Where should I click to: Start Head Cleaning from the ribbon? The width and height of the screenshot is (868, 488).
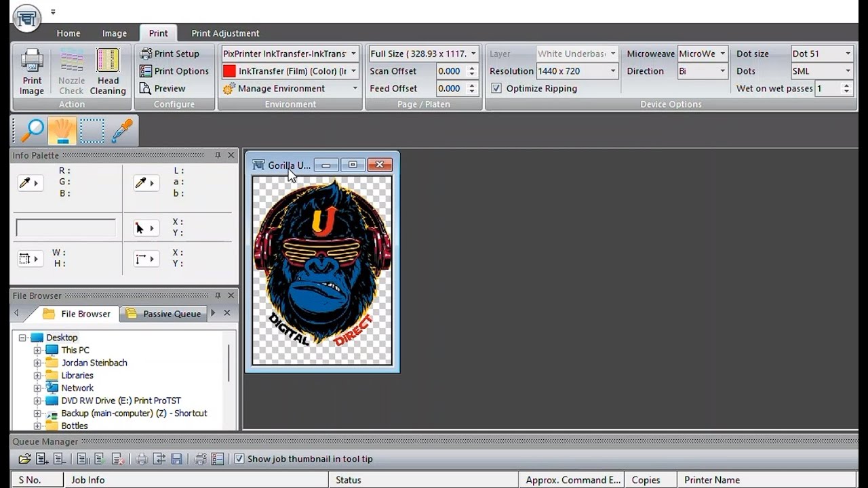(108, 71)
